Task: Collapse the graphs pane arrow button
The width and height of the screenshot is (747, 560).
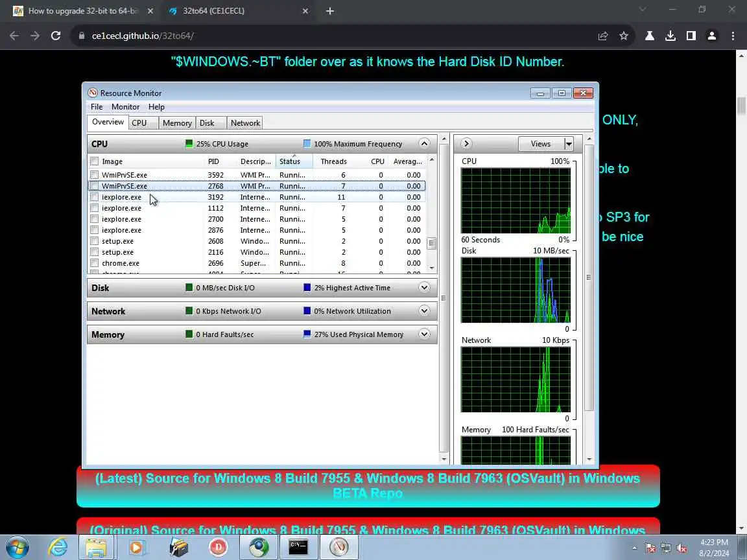Action: pyautogui.click(x=466, y=143)
